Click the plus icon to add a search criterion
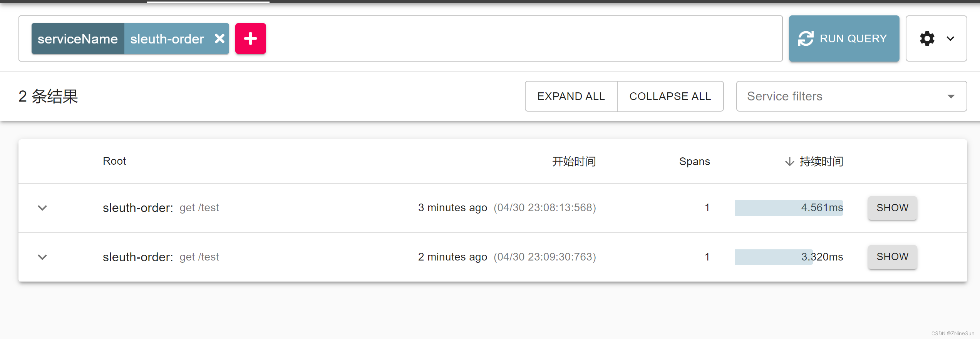 251,38
